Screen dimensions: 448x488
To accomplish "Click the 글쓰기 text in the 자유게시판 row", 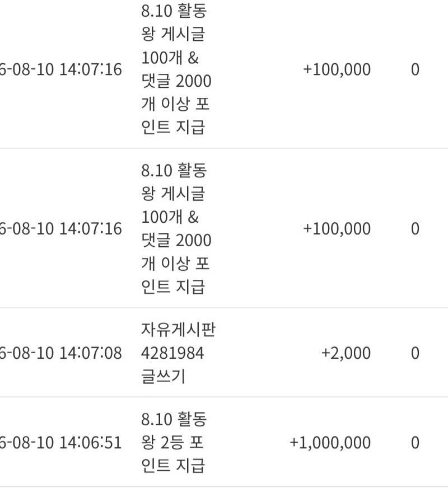I will 163,377.
